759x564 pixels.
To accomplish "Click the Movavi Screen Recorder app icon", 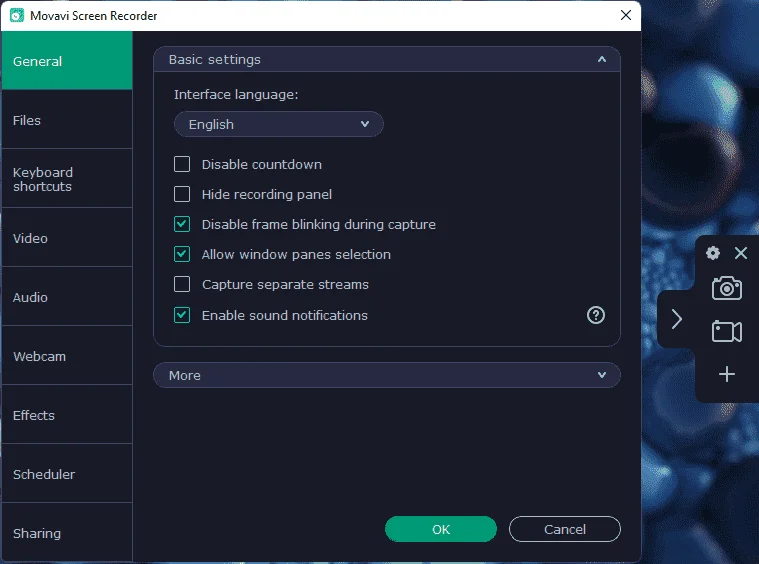I will (17, 15).
